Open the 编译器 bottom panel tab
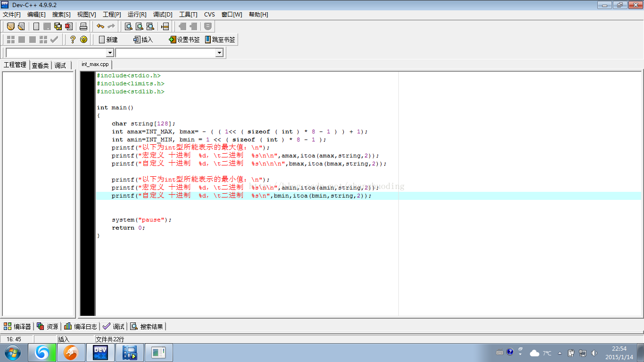The width and height of the screenshot is (644, 362). tap(17, 326)
